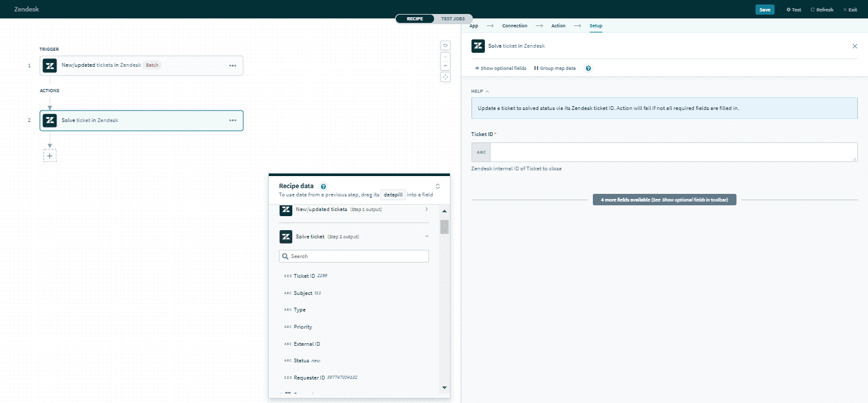The height and width of the screenshot is (403, 868).
Task: Click the Refresh button in header
Action: (822, 10)
